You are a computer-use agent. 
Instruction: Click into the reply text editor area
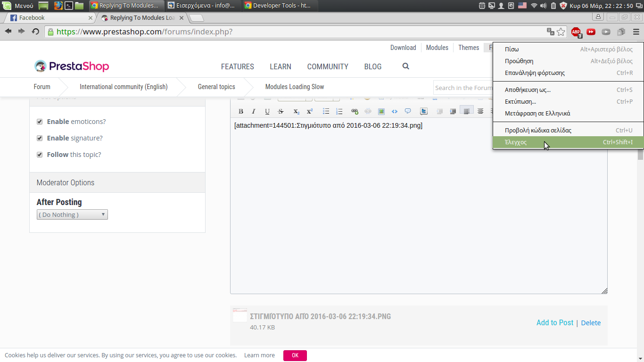[x=419, y=206]
